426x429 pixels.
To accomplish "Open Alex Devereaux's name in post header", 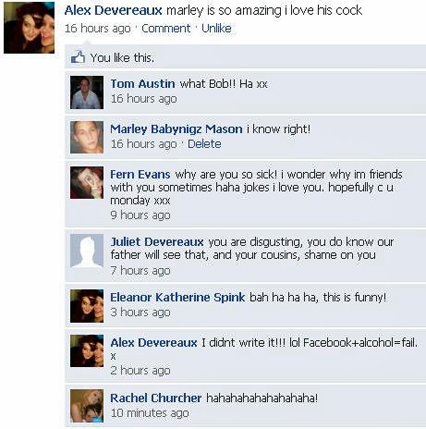I will (113, 10).
